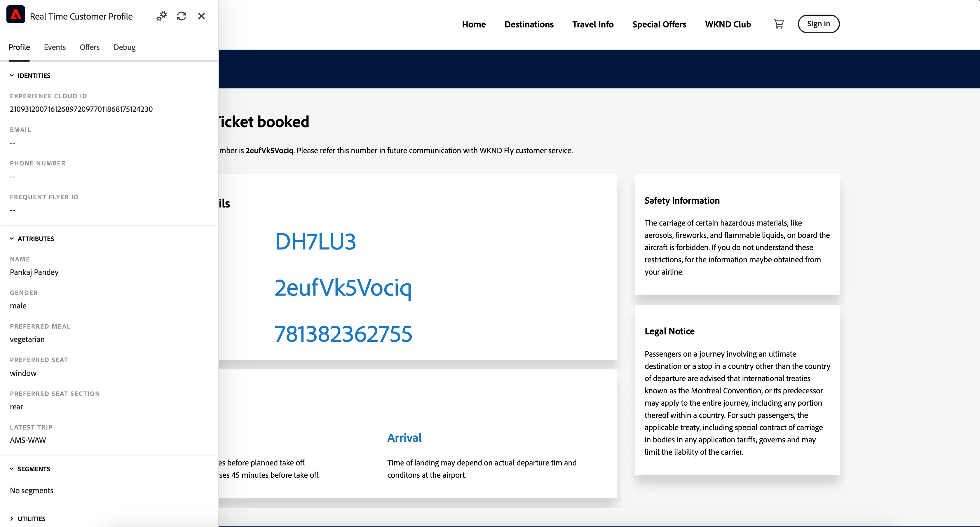Expand the Utilities section
The width and height of the screenshot is (980, 527).
point(28,519)
